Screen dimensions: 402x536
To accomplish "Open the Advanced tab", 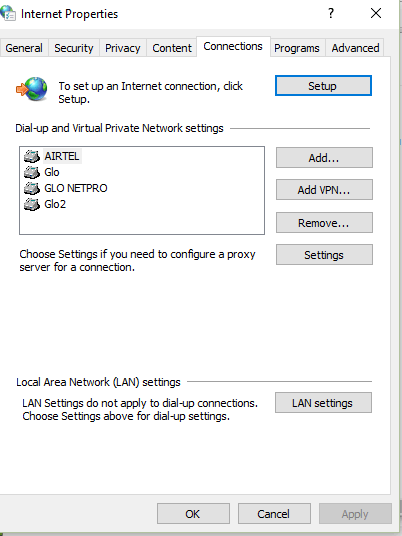I will point(355,48).
